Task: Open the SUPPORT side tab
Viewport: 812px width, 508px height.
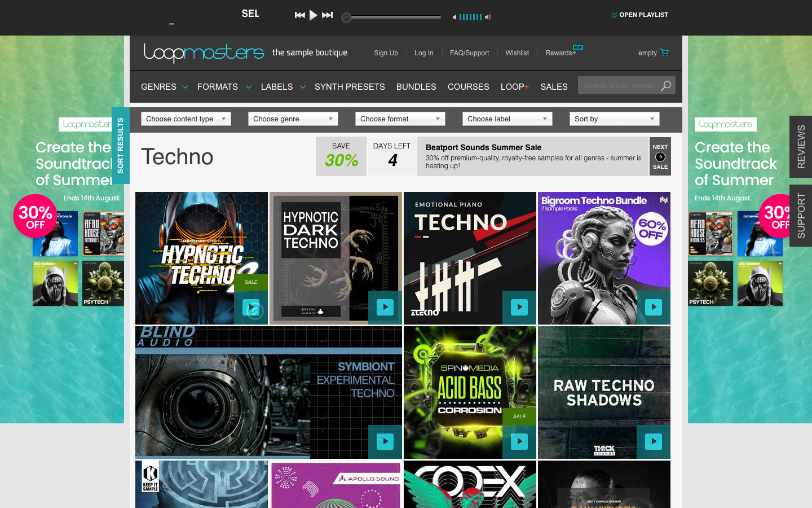Action: 801,216
